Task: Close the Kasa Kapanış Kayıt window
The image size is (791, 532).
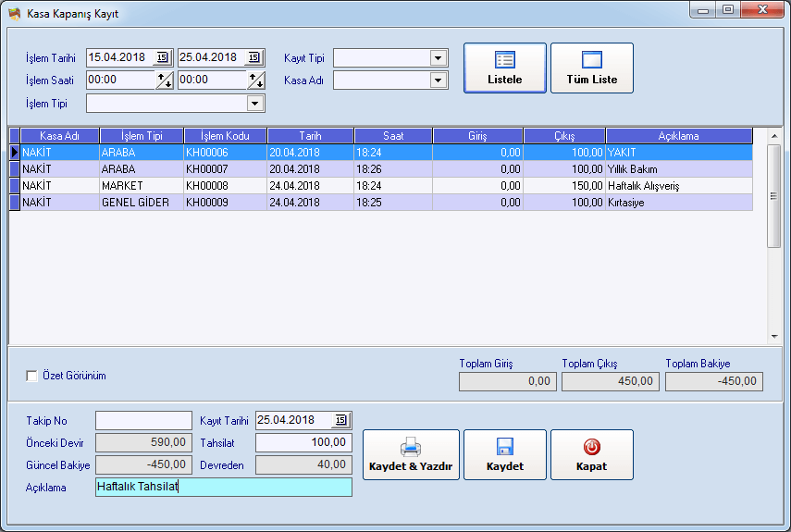Action: (x=762, y=9)
